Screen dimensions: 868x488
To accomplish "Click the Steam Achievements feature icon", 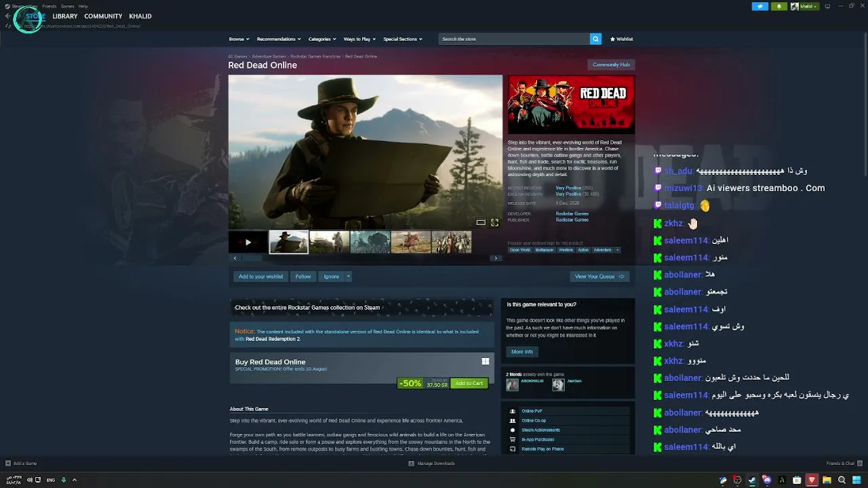I will pyautogui.click(x=513, y=430).
